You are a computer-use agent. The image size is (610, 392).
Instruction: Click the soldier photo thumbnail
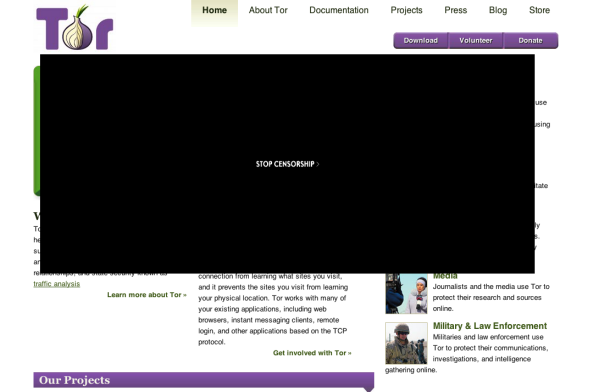(407, 343)
